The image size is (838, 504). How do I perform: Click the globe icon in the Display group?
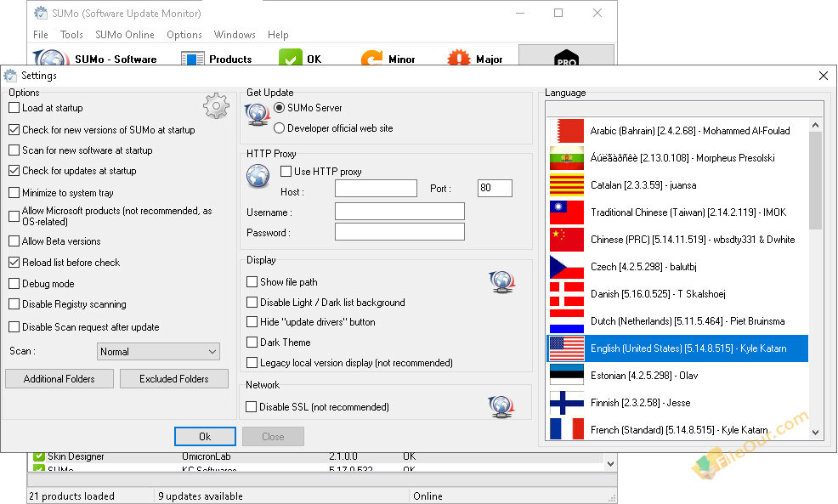point(501,281)
